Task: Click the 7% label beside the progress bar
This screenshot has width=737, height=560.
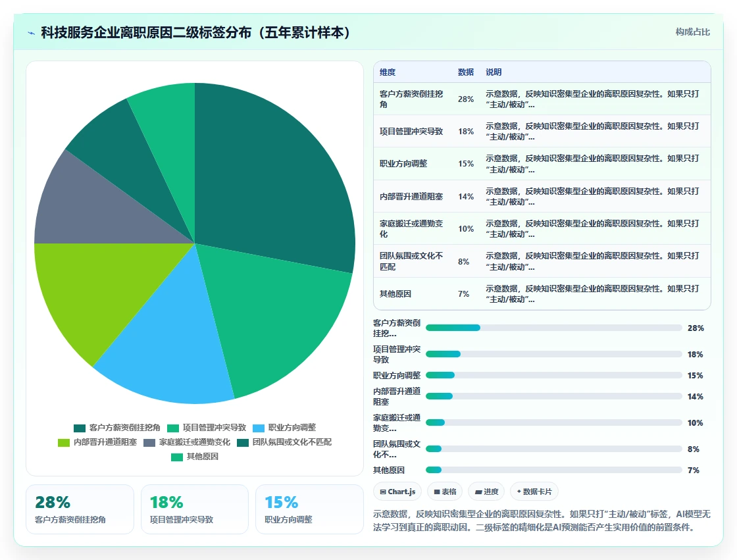Action: pyautogui.click(x=694, y=471)
